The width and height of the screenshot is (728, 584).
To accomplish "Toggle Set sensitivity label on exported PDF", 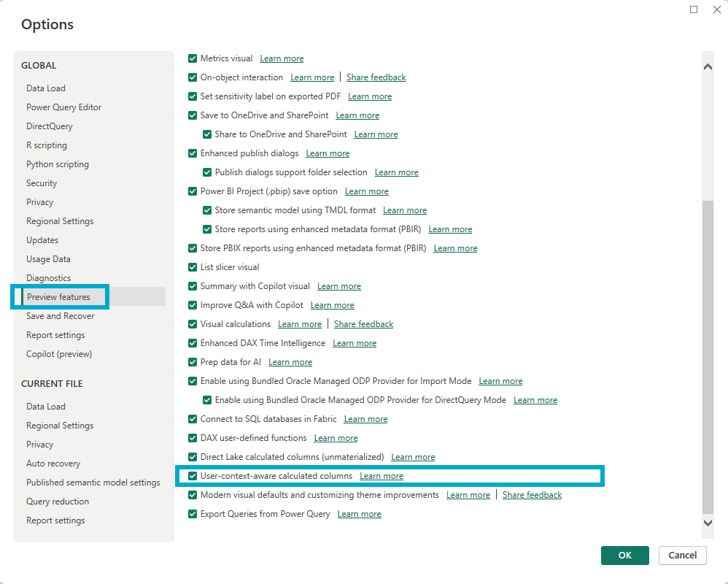I will click(193, 96).
